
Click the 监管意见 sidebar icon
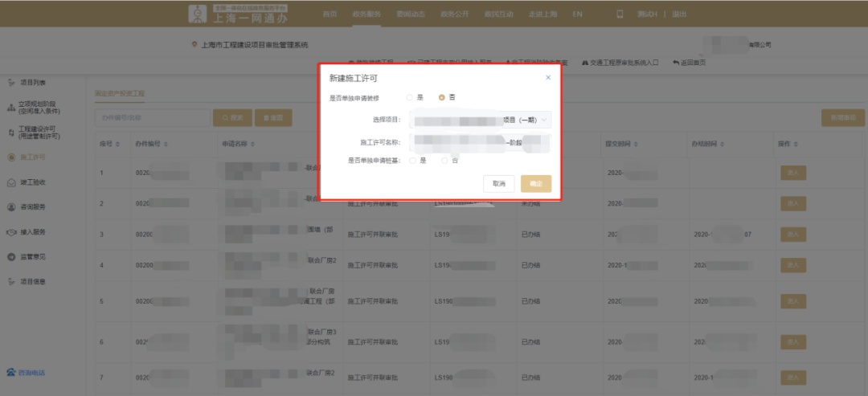tap(11, 256)
